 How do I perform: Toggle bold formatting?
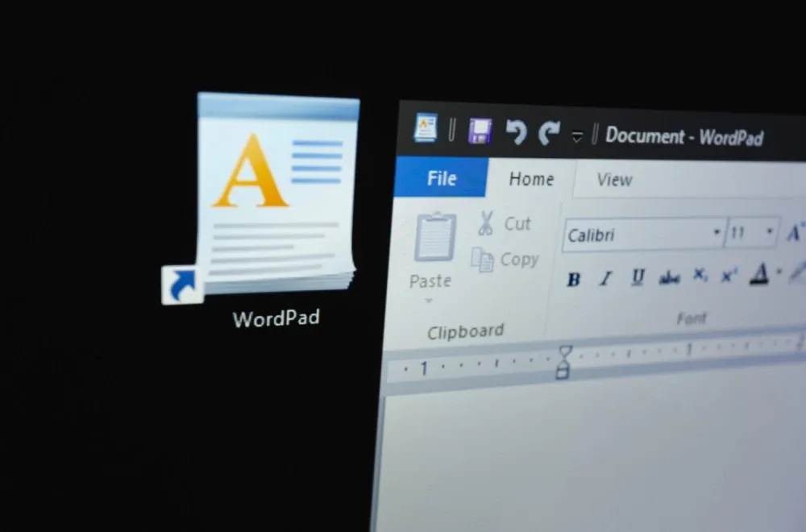pyautogui.click(x=574, y=280)
